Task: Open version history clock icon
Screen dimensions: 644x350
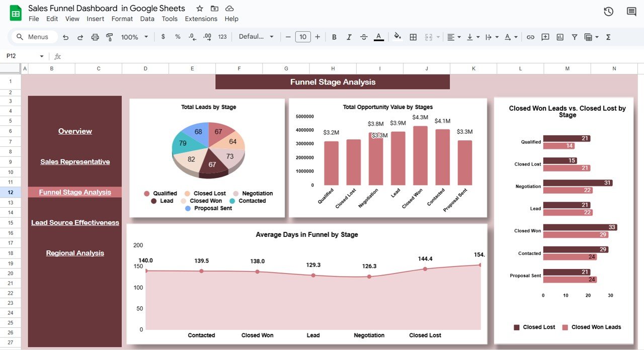Action: click(x=608, y=12)
